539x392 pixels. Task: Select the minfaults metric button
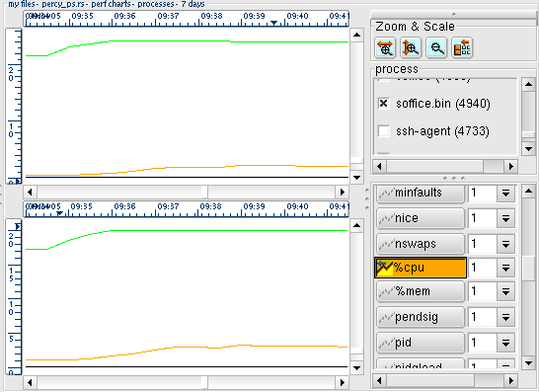[x=421, y=194]
